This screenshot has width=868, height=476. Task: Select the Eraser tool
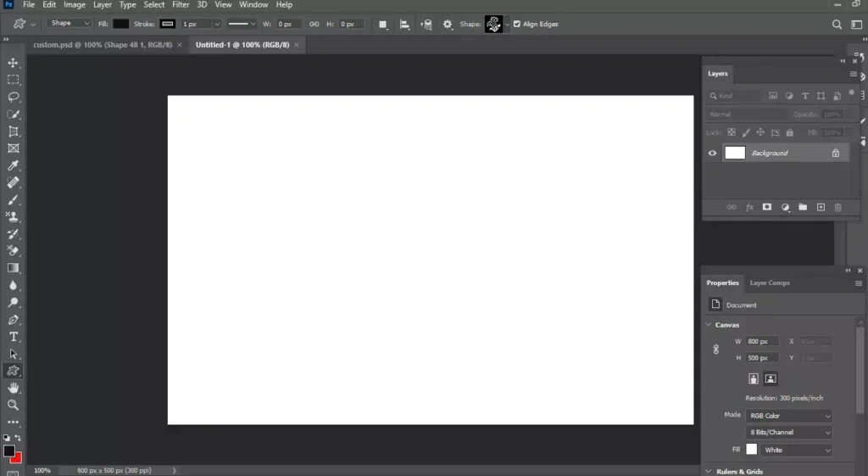click(x=14, y=250)
